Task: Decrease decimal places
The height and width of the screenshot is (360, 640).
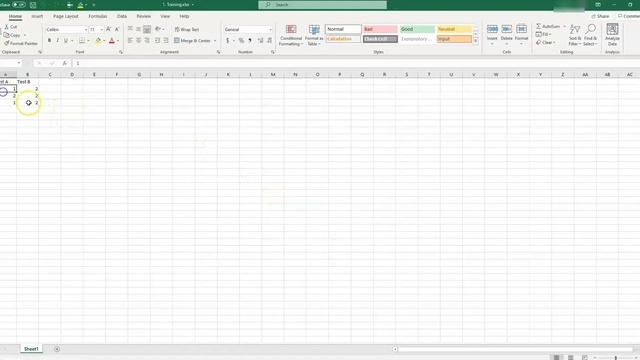Action: [269, 40]
